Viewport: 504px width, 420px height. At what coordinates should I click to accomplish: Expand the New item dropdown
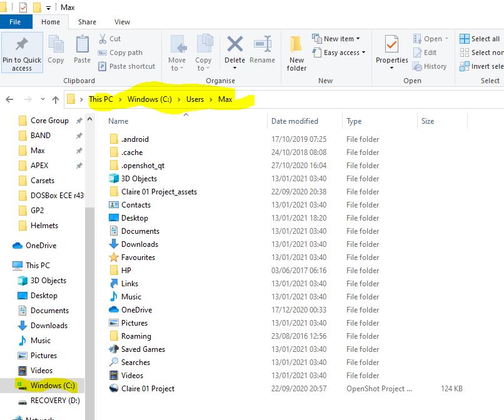[x=340, y=39]
